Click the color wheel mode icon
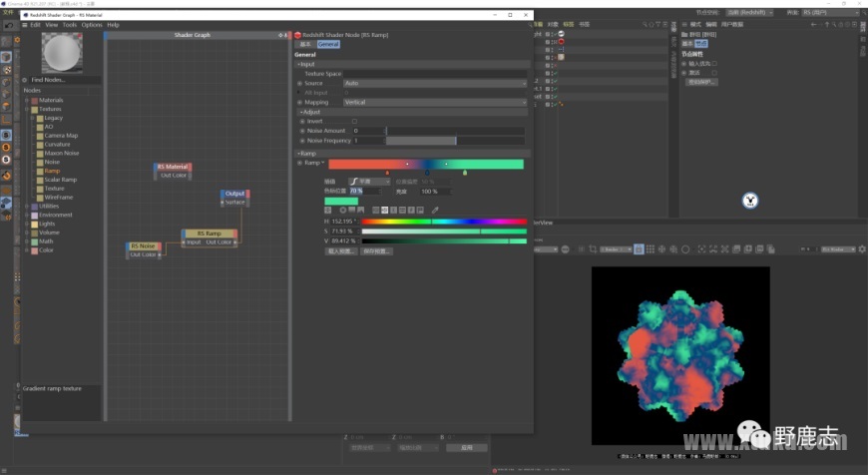Image resolution: width=868 pixels, height=475 pixels. coord(342,210)
